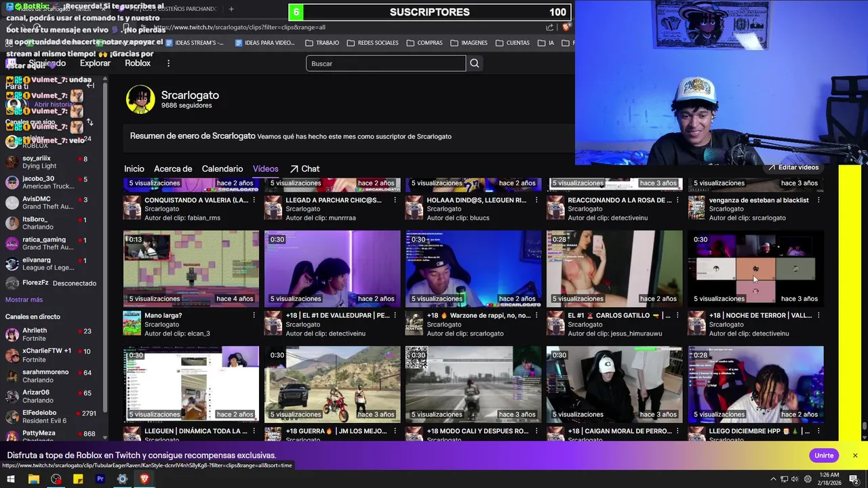Click Srcarlogato channel profile avatar
The height and width of the screenshot is (488, 868).
coord(140,100)
